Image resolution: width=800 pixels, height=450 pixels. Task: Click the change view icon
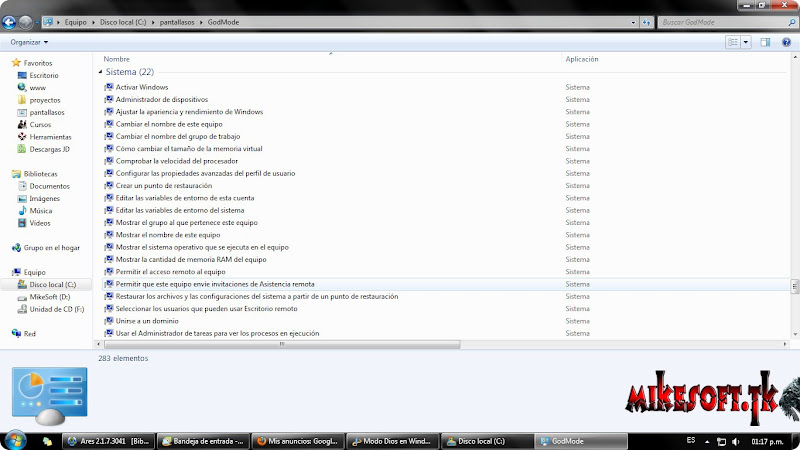(733, 42)
